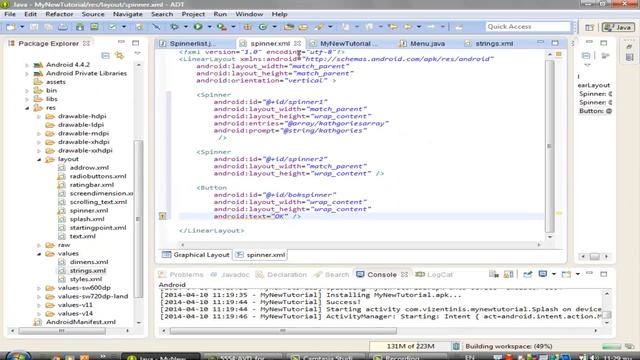Screen dimensions: 640x360
Task: Click the Open Perspective icon
Action: tap(589, 27)
